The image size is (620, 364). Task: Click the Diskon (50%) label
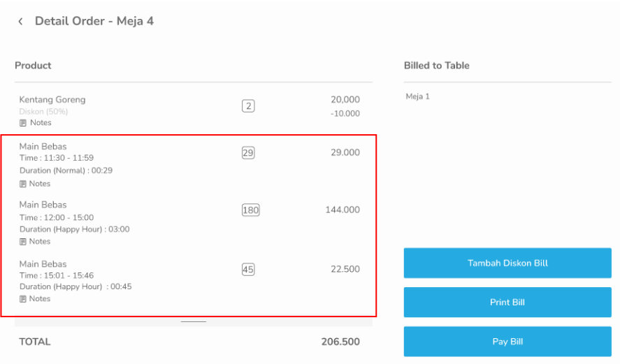click(43, 111)
